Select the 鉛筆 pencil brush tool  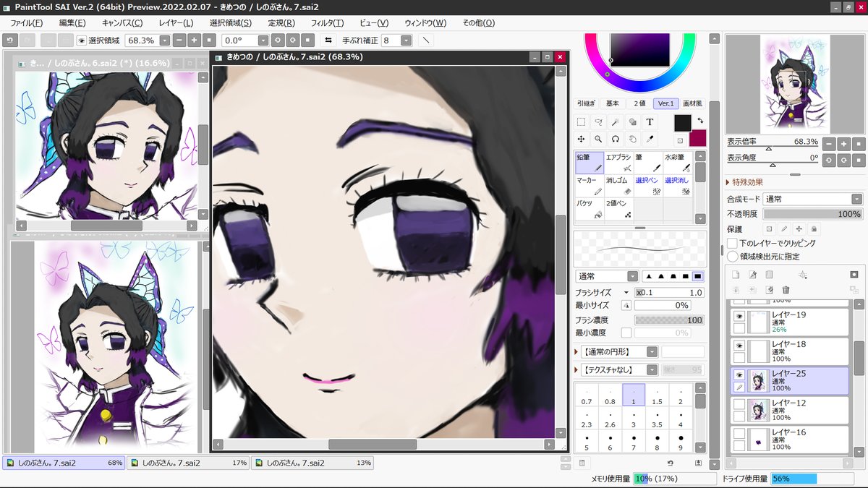click(x=590, y=163)
